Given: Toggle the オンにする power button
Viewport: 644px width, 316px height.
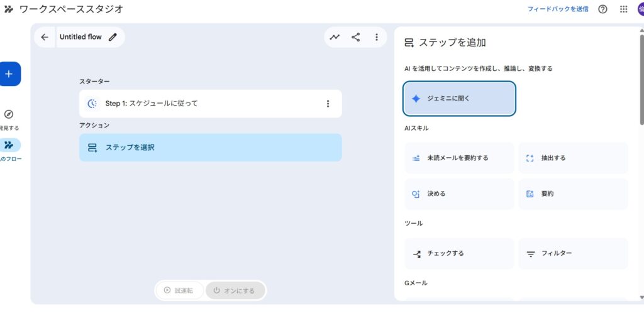Looking at the screenshot, I should point(235,290).
